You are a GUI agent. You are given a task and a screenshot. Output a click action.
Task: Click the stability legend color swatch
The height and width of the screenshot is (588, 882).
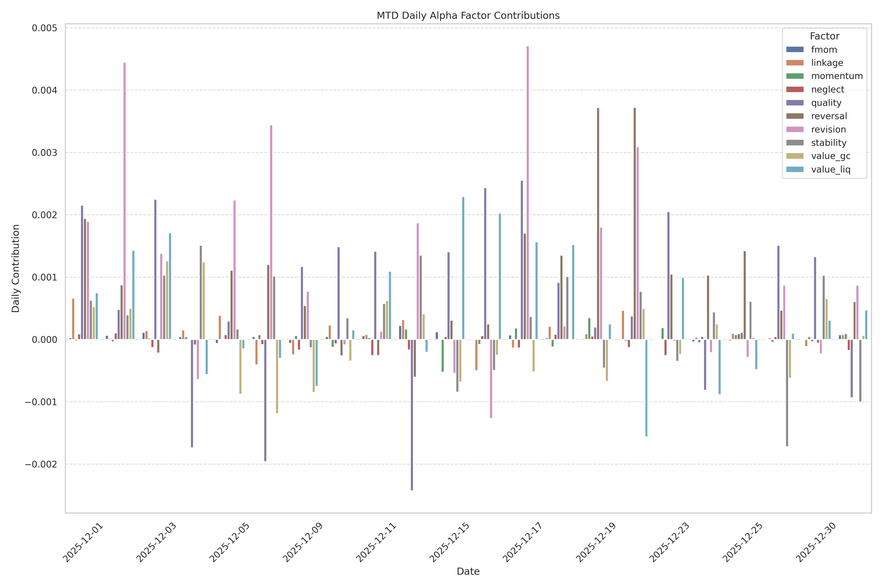point(795,143)
